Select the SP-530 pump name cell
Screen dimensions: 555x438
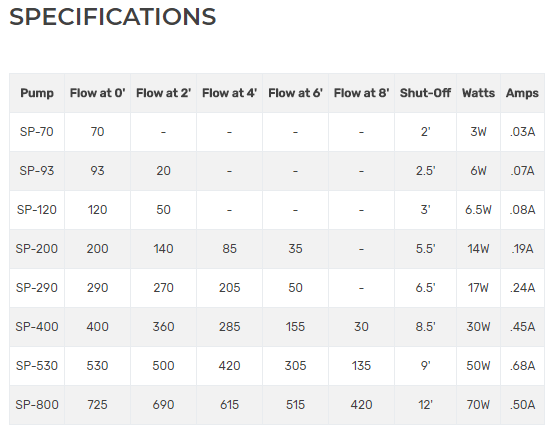(x=37, y=366)
